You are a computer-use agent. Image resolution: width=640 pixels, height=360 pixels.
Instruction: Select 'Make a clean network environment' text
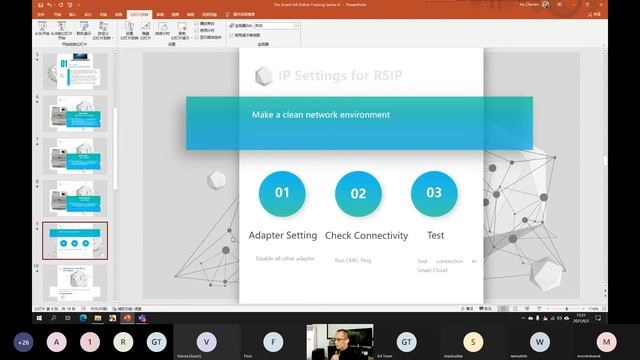tap(321, 115)
